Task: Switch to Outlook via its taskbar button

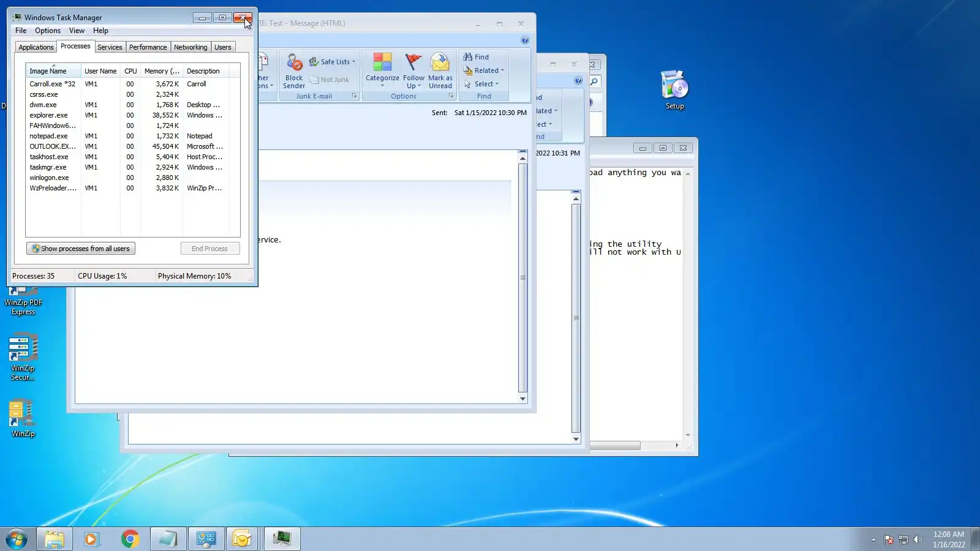Action: 243,539
